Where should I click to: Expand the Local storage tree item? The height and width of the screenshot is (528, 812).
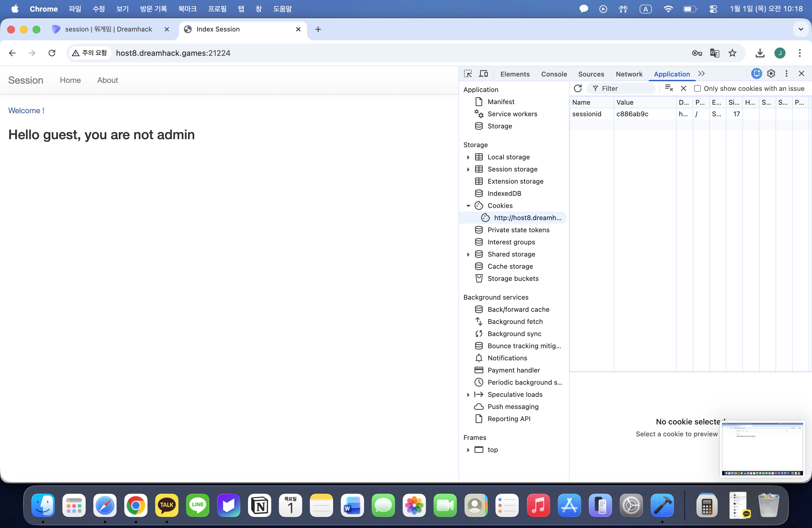pos(468,157)
